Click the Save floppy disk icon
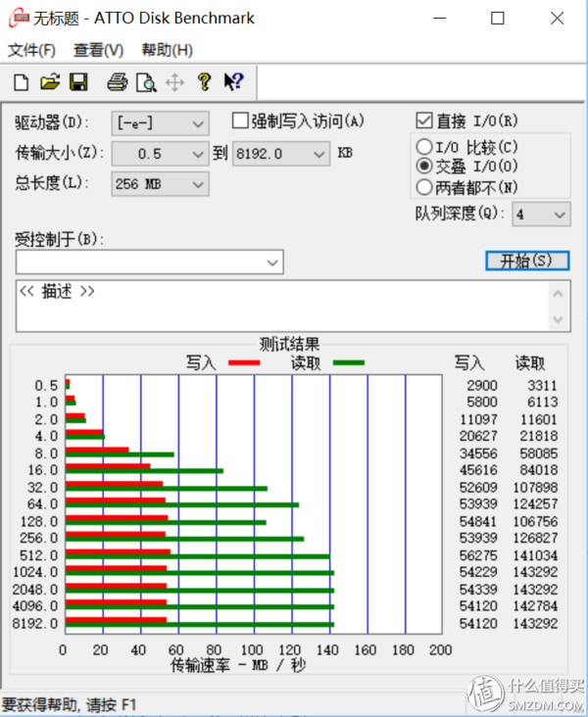Screen dimensions: 588x717 [78, 82]
